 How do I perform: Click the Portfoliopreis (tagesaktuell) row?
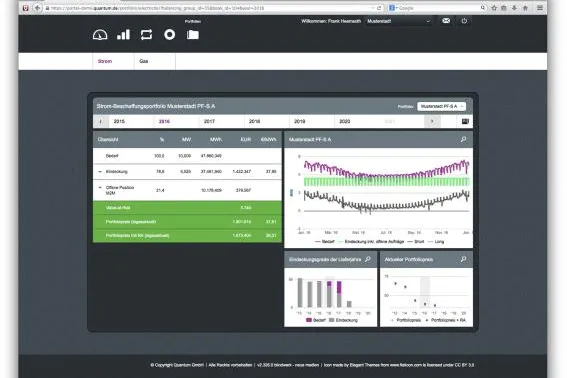pos(187,221)
